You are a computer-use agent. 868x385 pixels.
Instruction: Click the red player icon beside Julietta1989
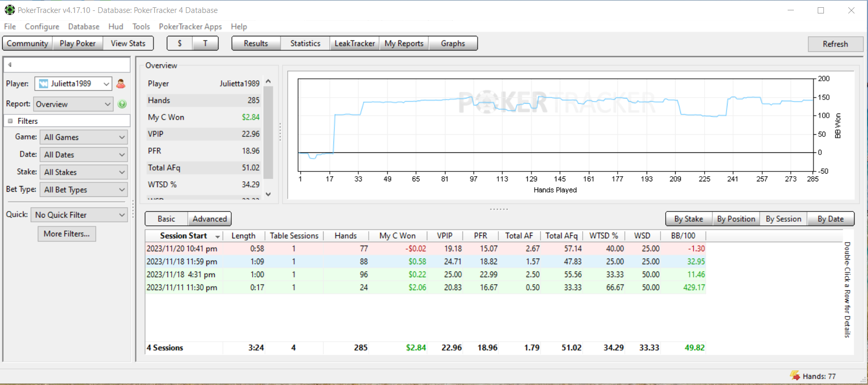tap(121, 83)
